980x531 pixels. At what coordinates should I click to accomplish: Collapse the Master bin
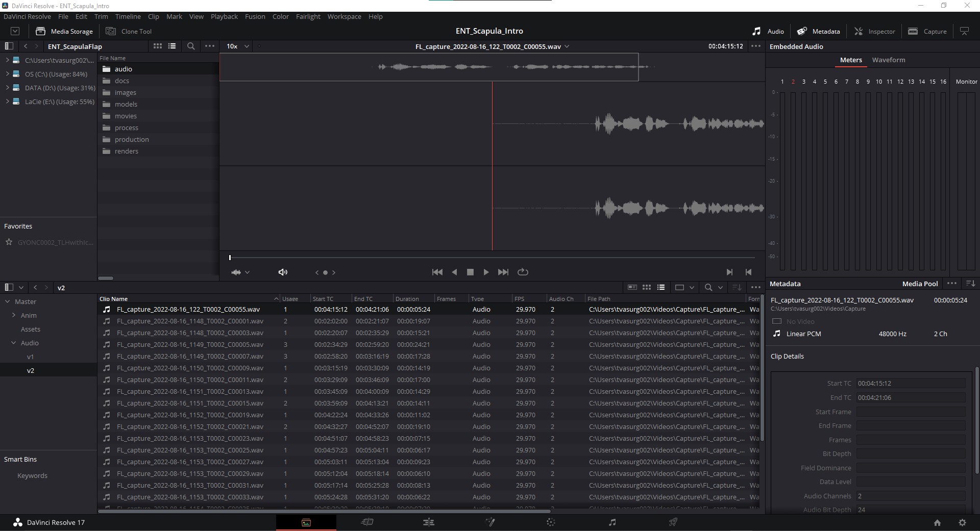(x=8, y=301)
